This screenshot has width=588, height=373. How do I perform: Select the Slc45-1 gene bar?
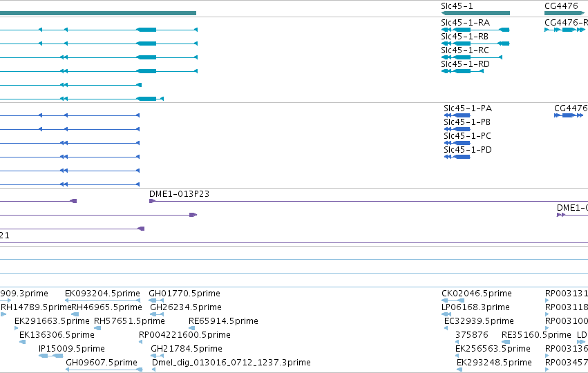[x=475, y=13]
